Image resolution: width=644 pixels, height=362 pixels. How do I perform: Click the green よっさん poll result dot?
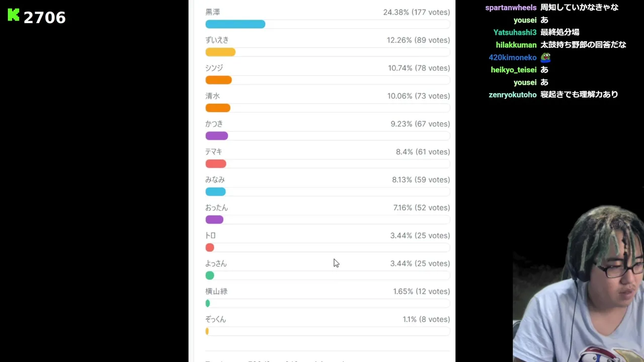(210, 276)
